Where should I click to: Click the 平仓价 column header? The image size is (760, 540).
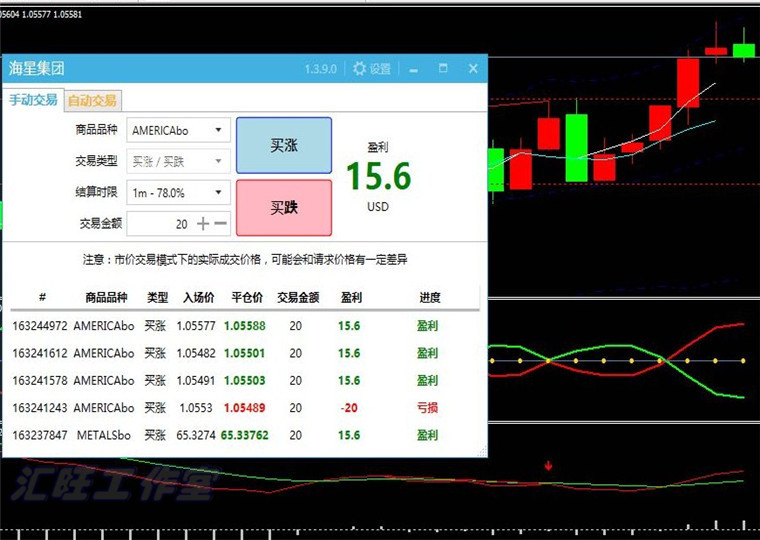(247, 297)
